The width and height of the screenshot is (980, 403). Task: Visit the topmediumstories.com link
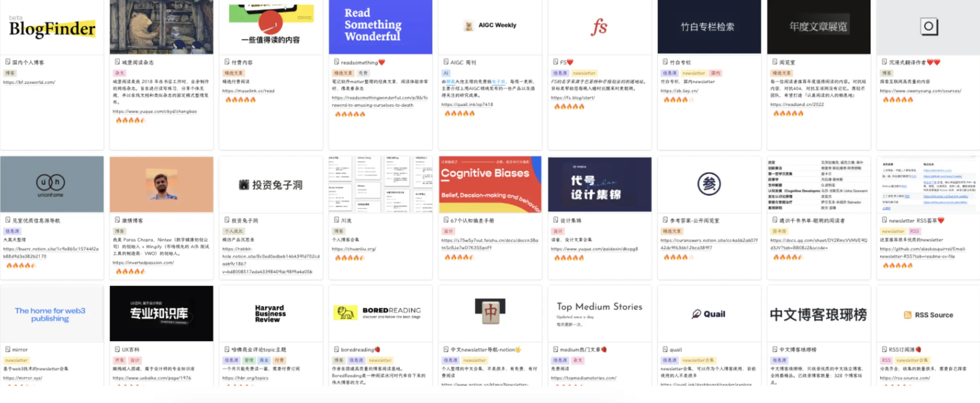(583, 378)
